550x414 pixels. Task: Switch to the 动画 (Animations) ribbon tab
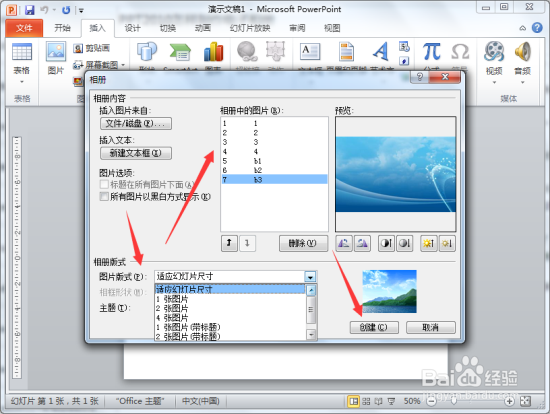[203, 28]
